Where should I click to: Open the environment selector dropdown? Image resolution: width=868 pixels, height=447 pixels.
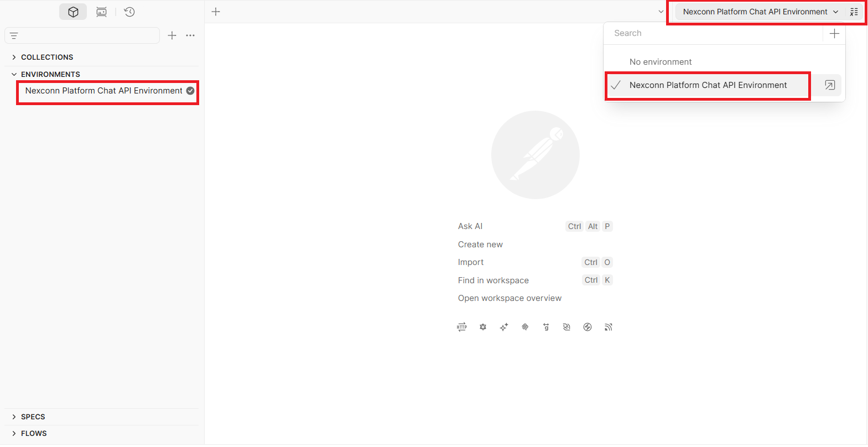coord(760,12)
